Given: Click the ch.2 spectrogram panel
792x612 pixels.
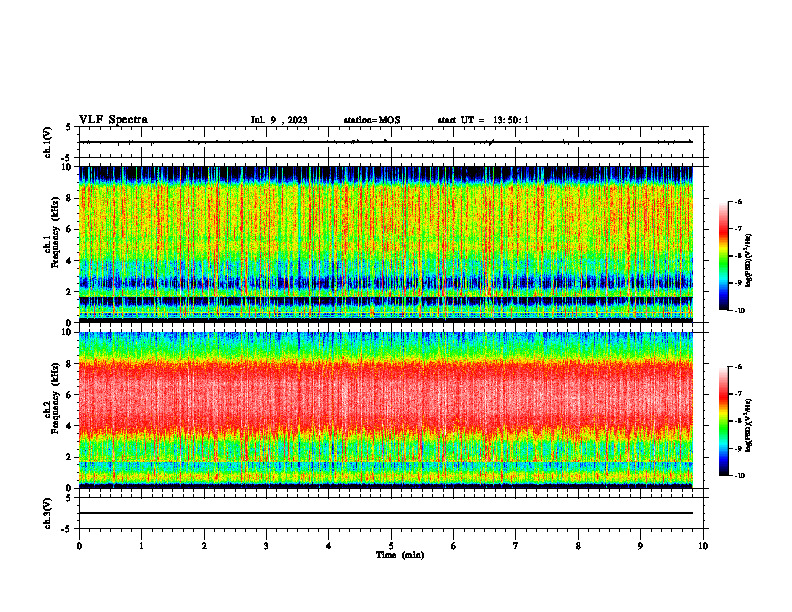Looking at the screenshot, I should click(x=386, y=410).
